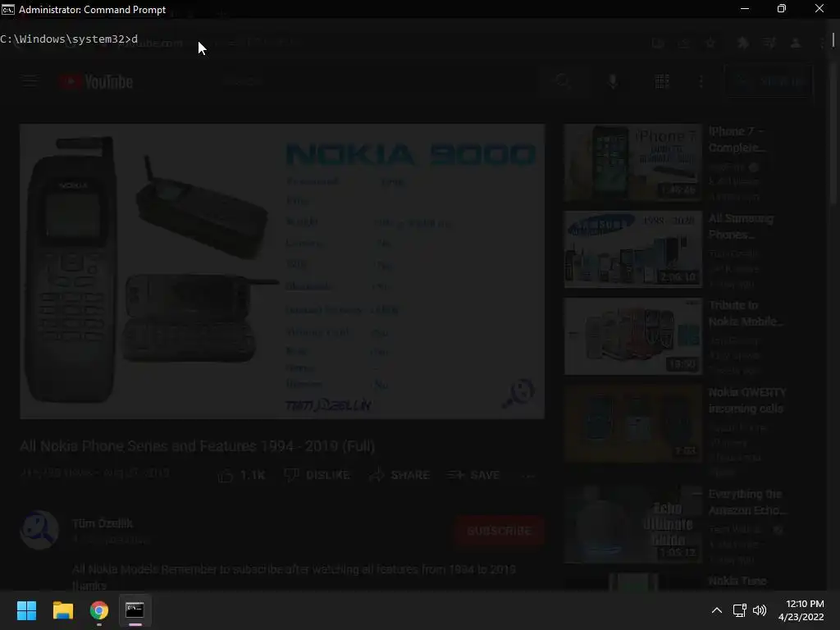
Task: Close the Administrator: Command Prompt window
Action: coord(819,9)
